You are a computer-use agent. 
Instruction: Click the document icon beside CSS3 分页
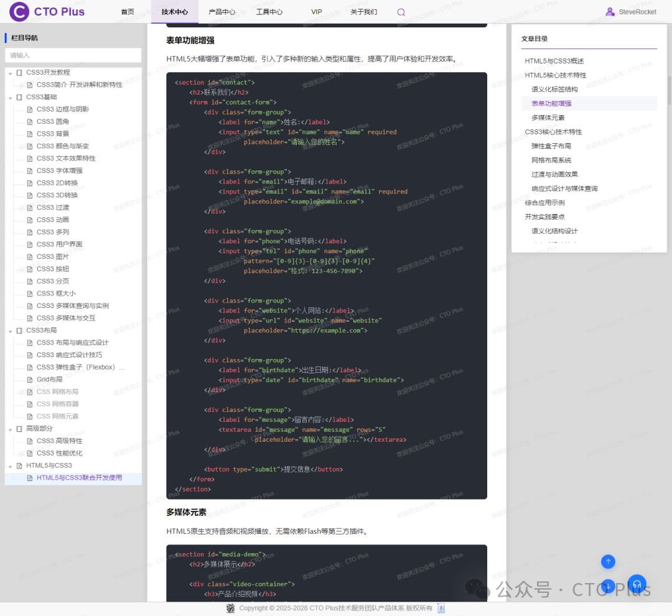pos(30,282)
